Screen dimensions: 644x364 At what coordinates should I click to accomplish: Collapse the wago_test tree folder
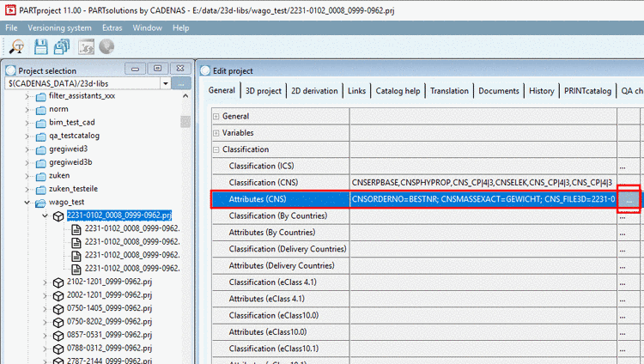27,202
